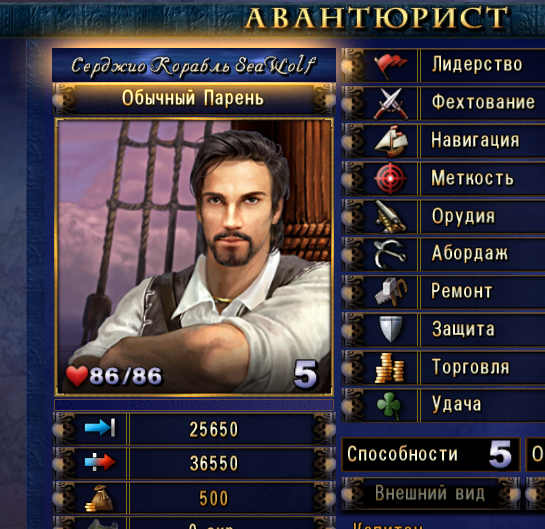Image resolution: width=545 pixels, height=529 pixels.
Task: Click the green clover Удача icon
Action: pyautogui.click(x=389, y=405)
